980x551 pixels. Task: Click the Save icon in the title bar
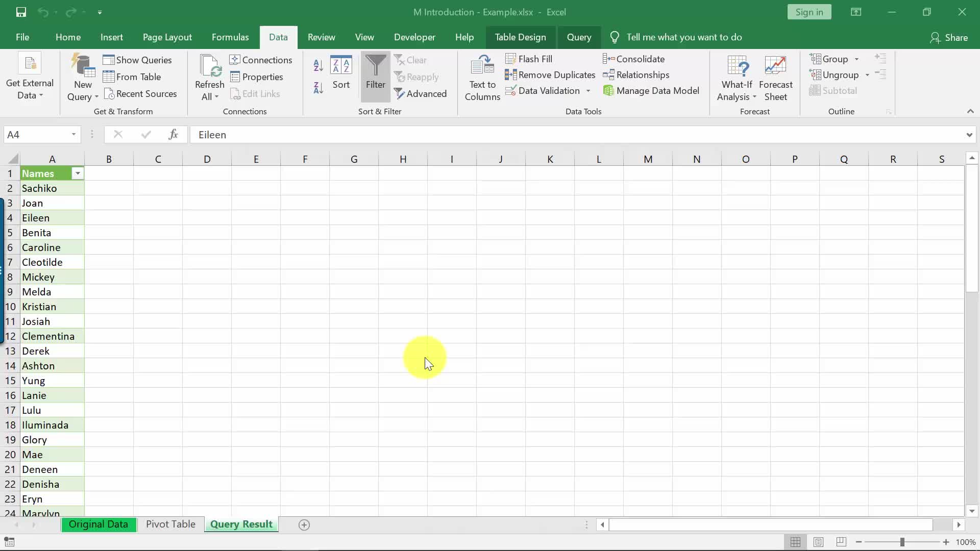pos(21,12)
